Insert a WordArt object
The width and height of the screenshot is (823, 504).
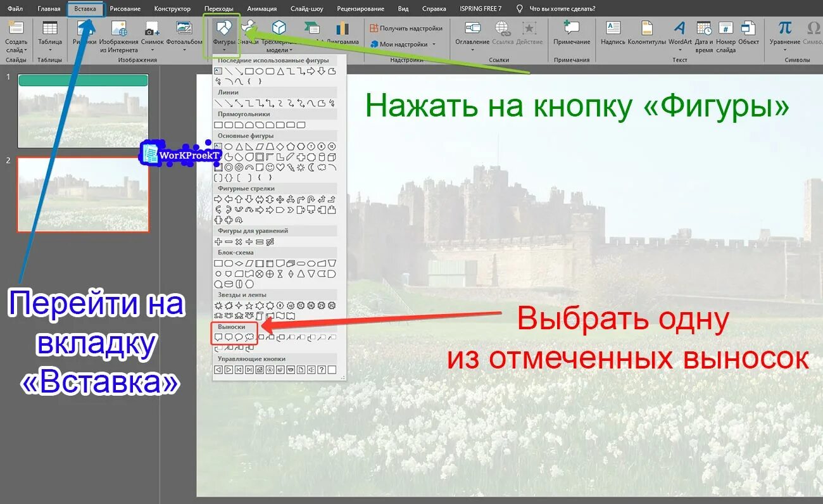(x=679, y=28)
